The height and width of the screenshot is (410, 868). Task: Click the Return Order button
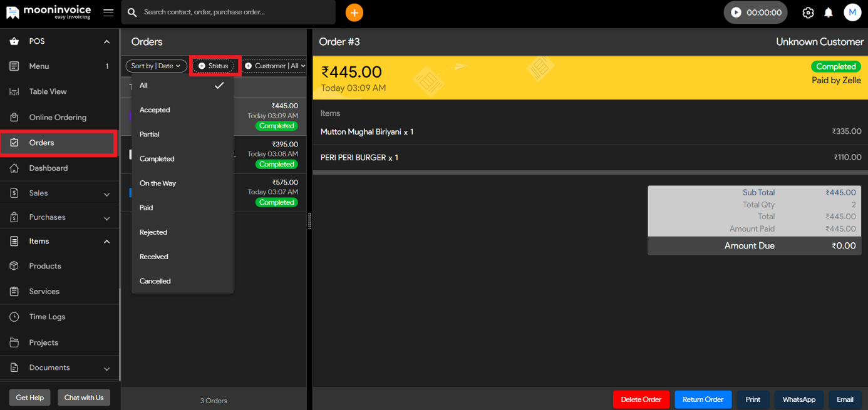(x=703, y=399)
